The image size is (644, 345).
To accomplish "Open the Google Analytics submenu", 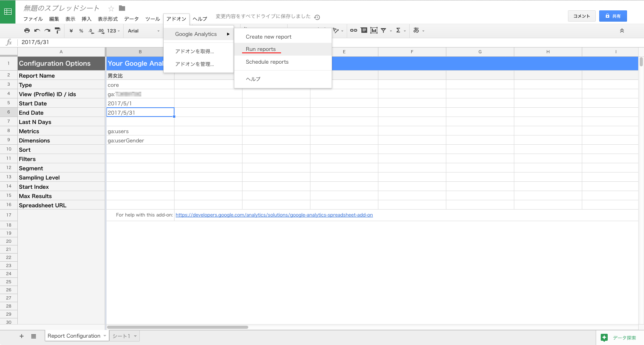I will [199, 34].
